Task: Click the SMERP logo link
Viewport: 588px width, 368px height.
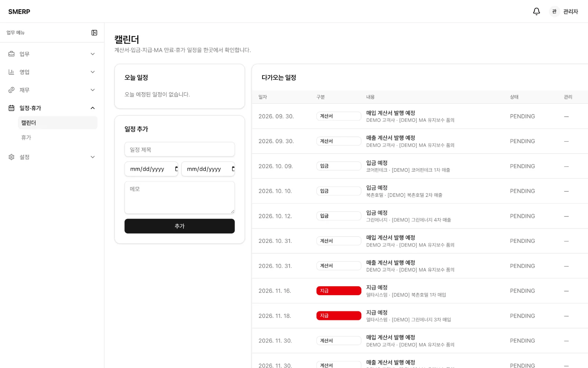Action: click(19, 12)
